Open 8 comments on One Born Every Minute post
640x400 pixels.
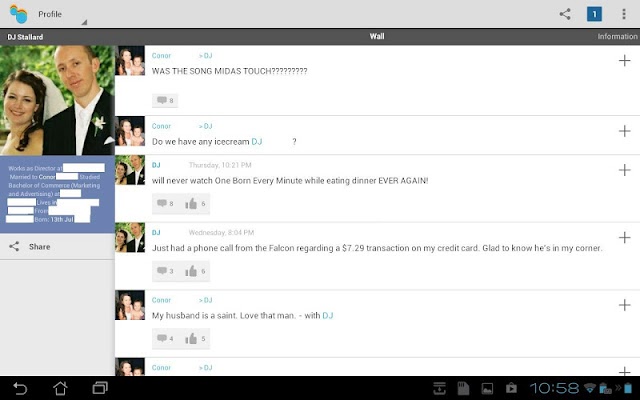[165, 203]
